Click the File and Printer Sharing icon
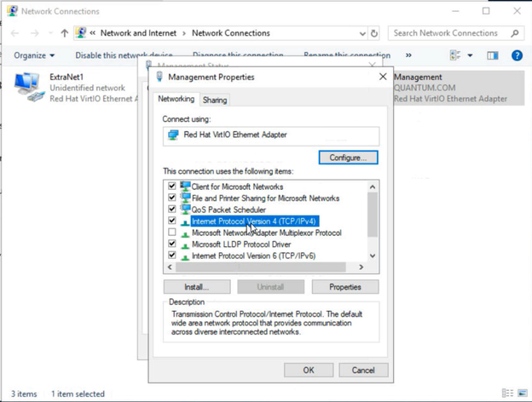Image resolution: width=532 pixels, height=402 pixels. pos(185,198)
